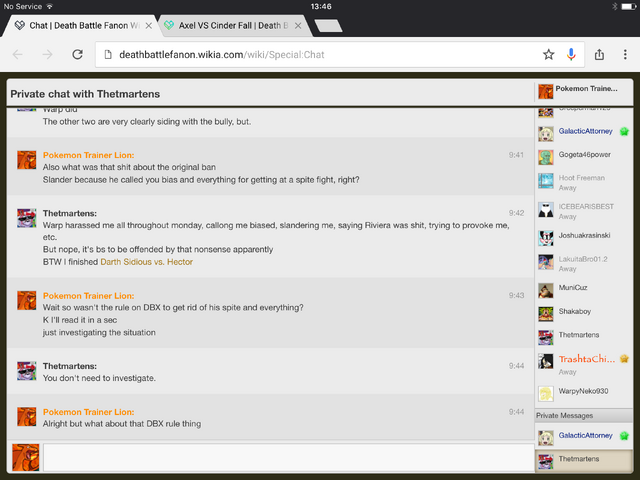The image size is (640, 480).
Task: Click TrashtaChi's gold star badge
Action: coord(624,359)
